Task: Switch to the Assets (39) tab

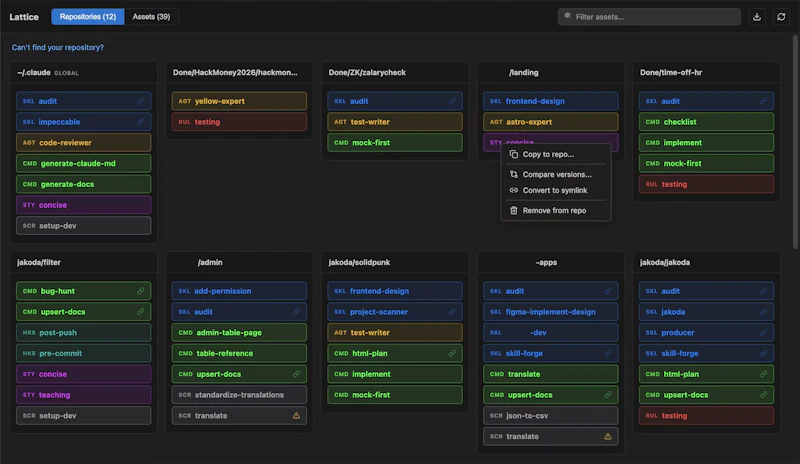Action: pyautogui.click(x=151, y=17)
